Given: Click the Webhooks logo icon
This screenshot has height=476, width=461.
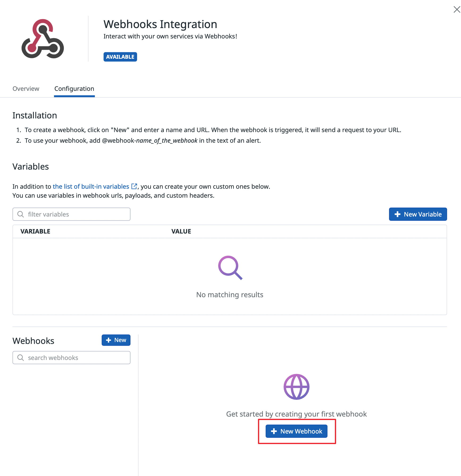Looking at the screenshot, I should pos(43,39).
